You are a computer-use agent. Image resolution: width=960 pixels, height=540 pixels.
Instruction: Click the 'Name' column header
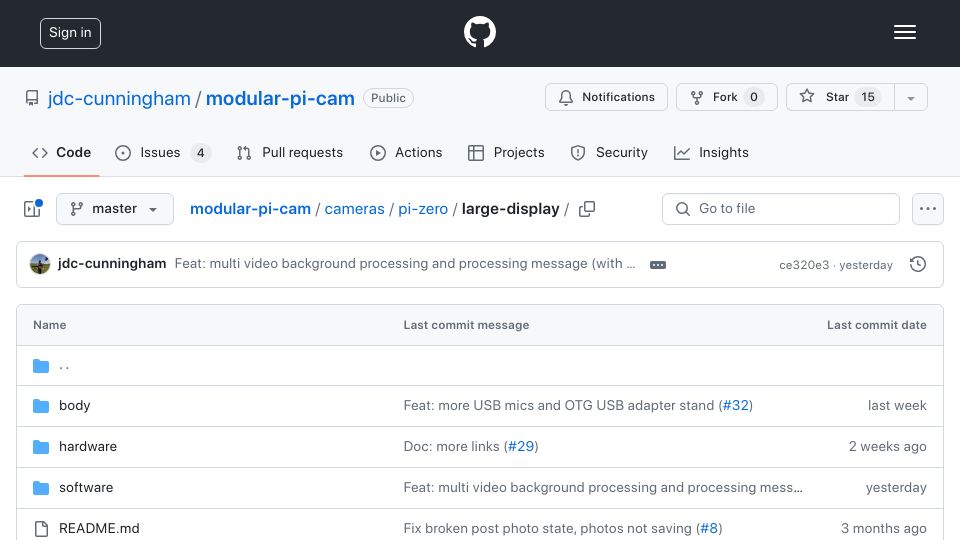50,325
